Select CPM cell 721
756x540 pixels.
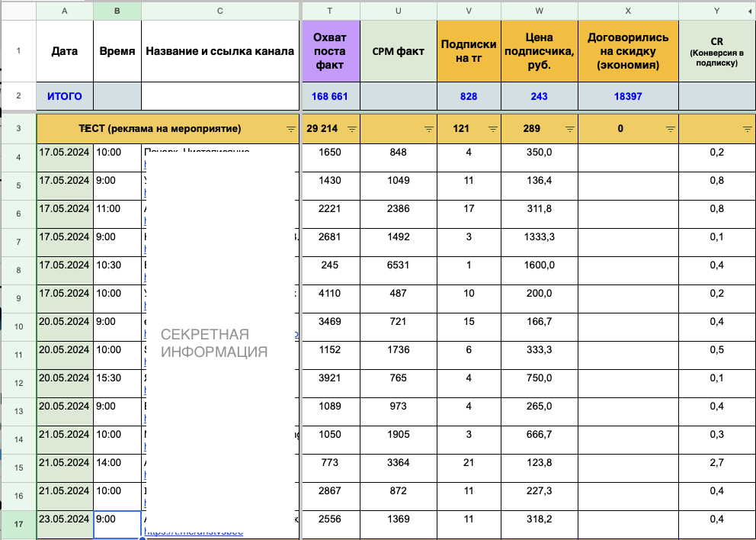(399, 327)
